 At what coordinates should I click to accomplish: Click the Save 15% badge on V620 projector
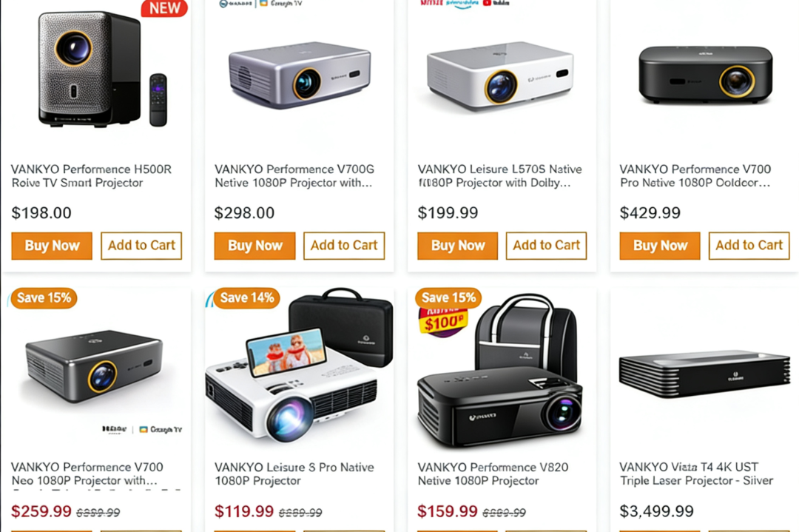pos(448,297)
